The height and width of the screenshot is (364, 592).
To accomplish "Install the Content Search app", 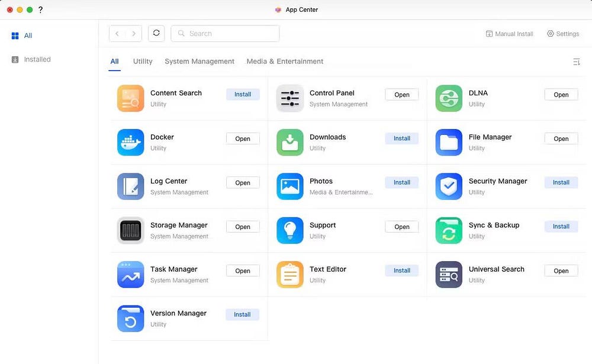I will [x=243, y=94].
